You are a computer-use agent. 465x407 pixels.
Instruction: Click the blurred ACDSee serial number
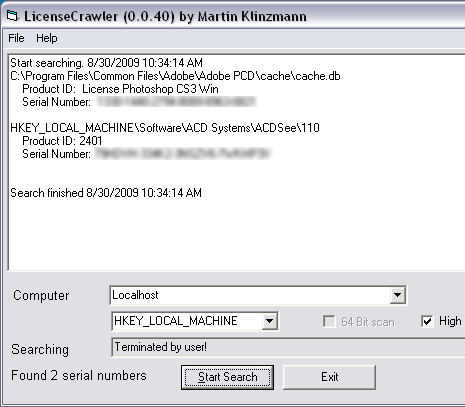(x=183, y=154)
